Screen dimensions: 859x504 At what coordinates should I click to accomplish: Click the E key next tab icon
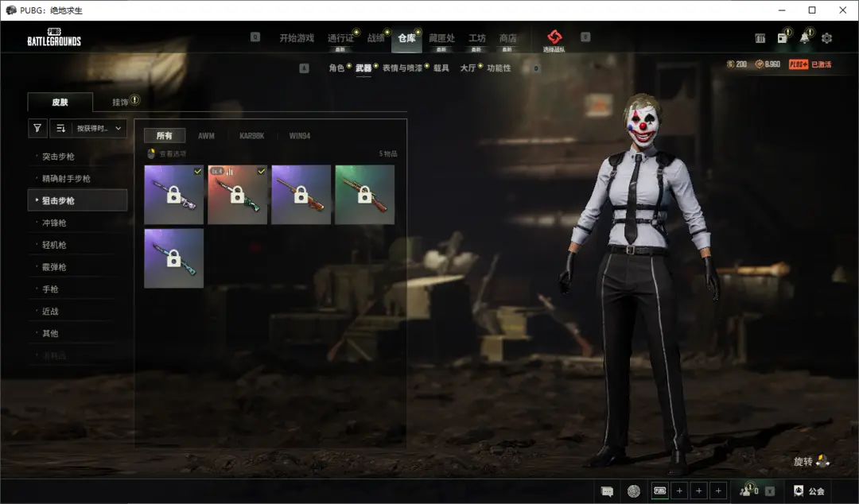(585, 37)
